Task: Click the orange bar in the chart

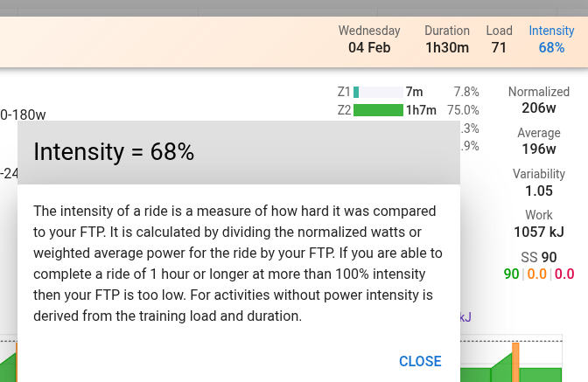Action: [515, 362]
